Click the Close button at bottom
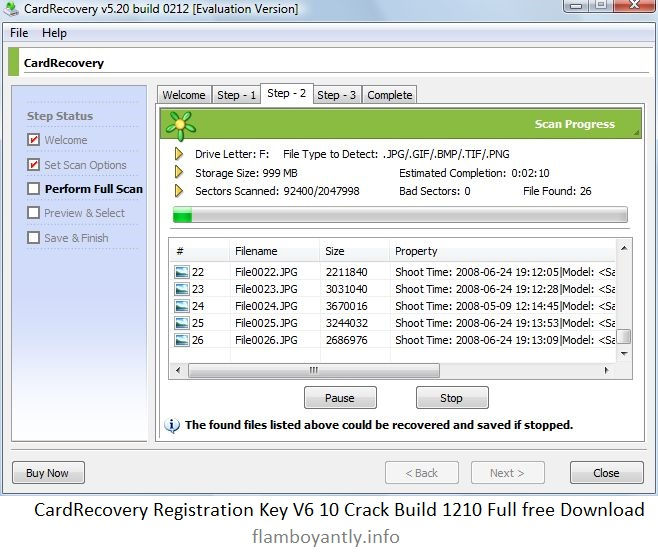Viewport: 658px width, 556px height. (x=606, y=473)
